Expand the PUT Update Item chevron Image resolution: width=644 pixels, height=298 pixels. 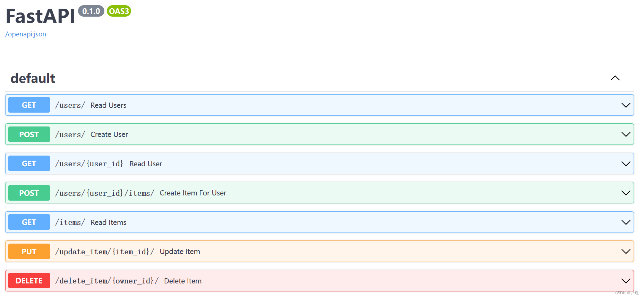(626, 251)
